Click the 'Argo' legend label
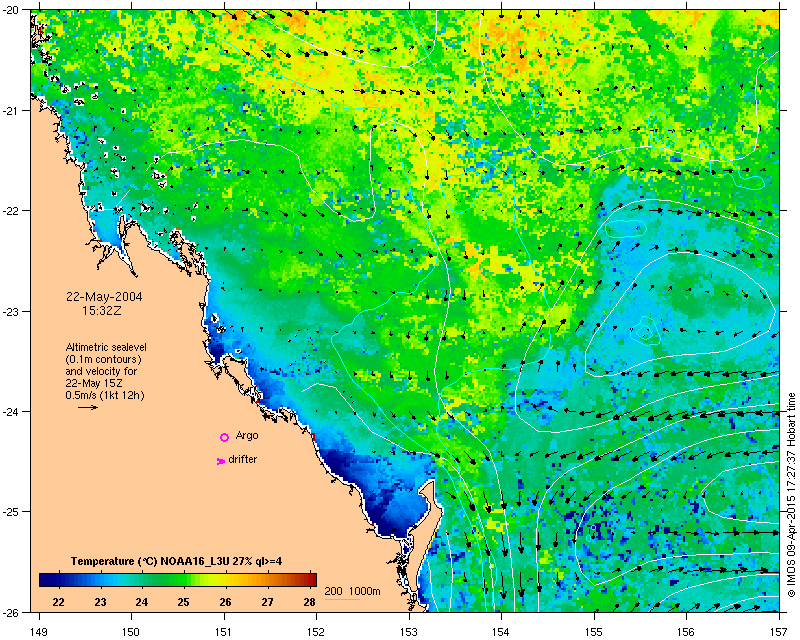The width and height of the screenshot is (800, 640). pyautogui.click(x=247, y=436)
